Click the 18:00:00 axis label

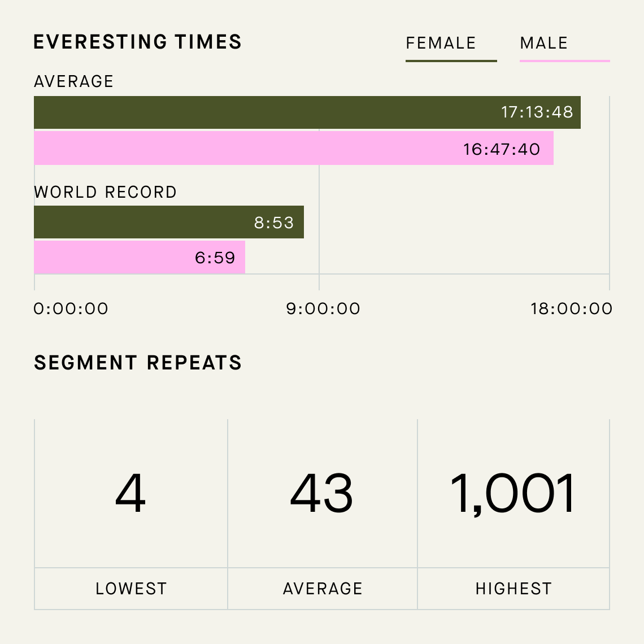[571, 309]
